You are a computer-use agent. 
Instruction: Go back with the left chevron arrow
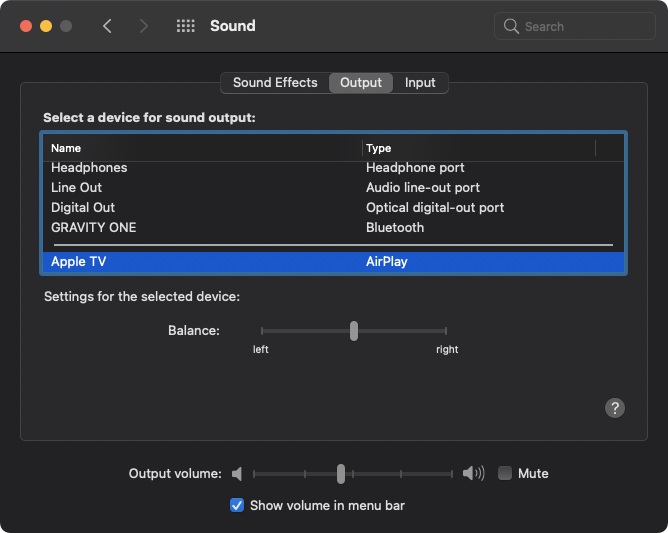[107, 26]
